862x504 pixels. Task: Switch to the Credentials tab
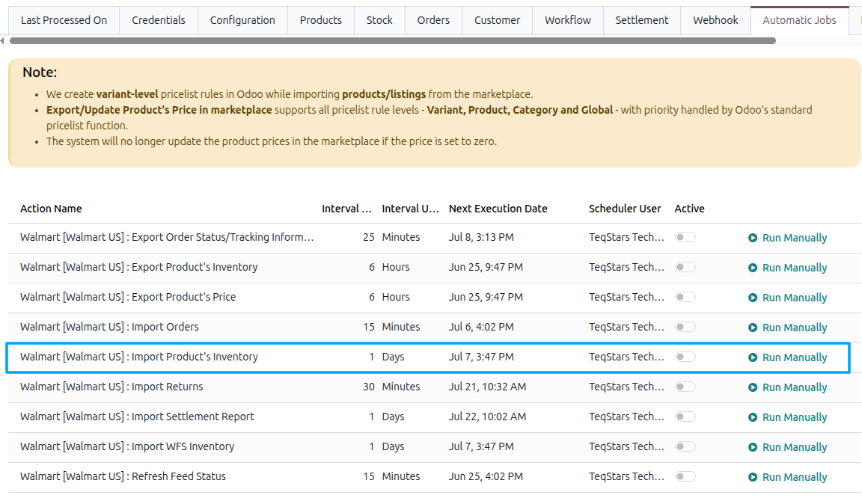click(x=159, y=20)
